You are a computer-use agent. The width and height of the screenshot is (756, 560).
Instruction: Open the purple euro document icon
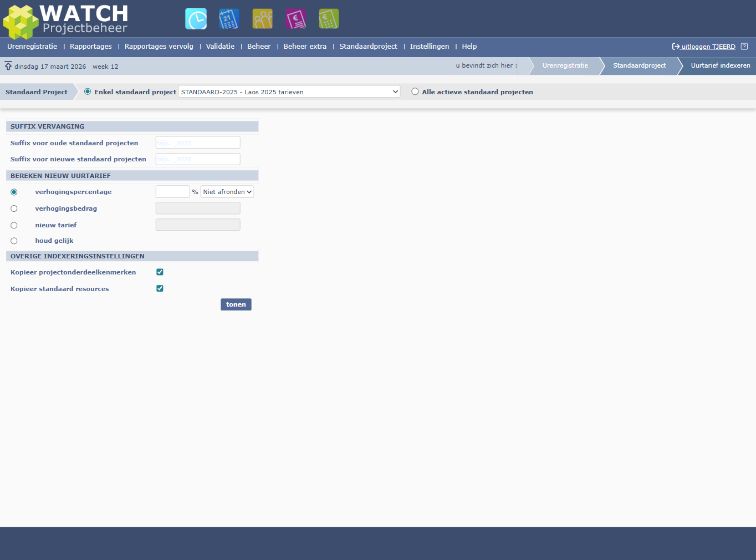[295, 19]
